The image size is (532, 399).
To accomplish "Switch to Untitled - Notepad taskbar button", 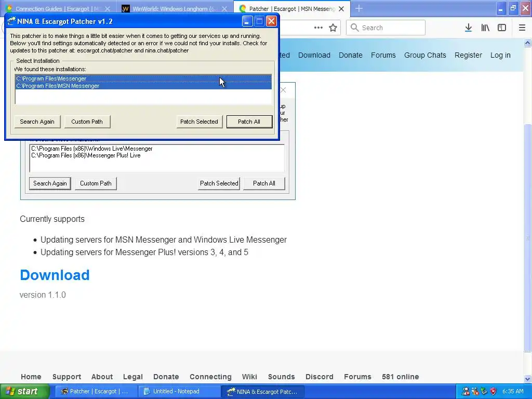I will 179,391.
